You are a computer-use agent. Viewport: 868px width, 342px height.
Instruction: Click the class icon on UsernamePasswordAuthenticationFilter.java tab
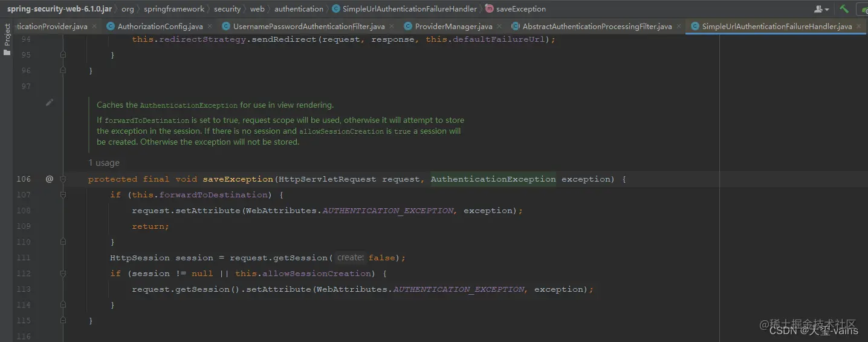coord(226,26)
